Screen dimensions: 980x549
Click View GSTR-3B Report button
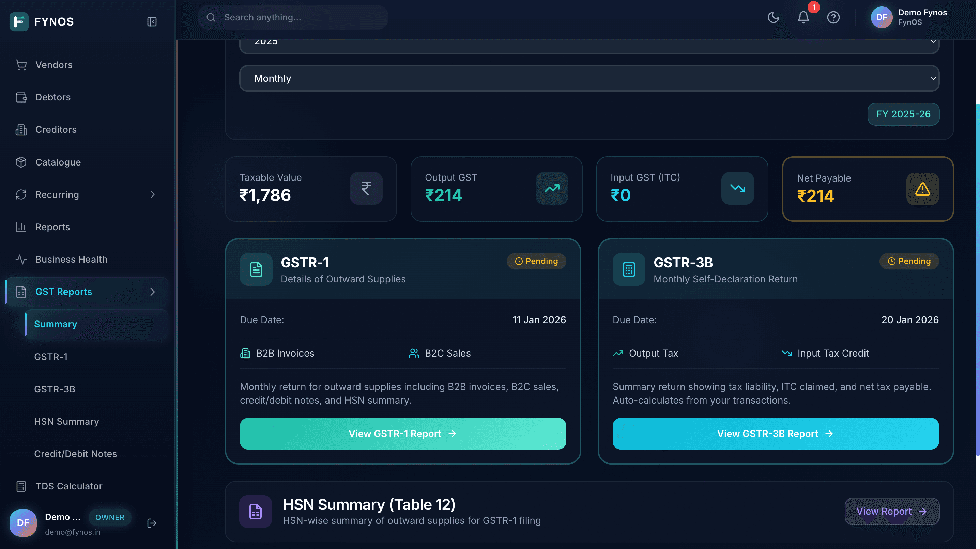point(775,434)
